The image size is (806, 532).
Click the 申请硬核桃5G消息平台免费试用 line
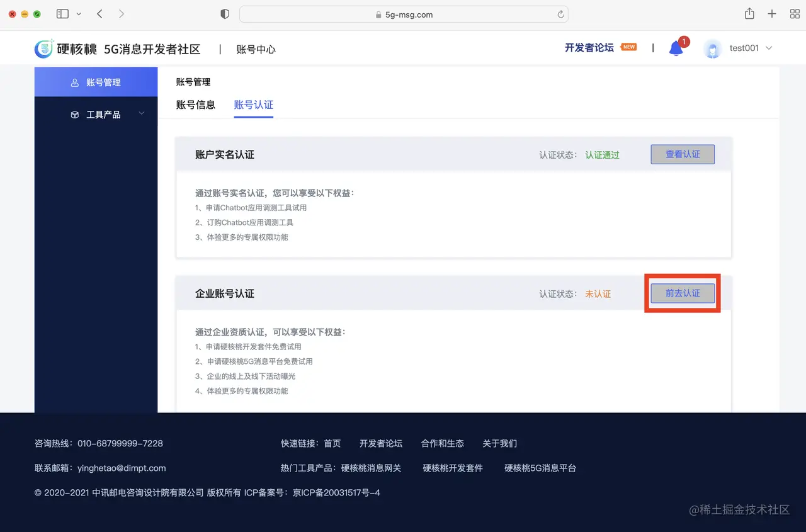pyautogui.click(x=254, y=361)
